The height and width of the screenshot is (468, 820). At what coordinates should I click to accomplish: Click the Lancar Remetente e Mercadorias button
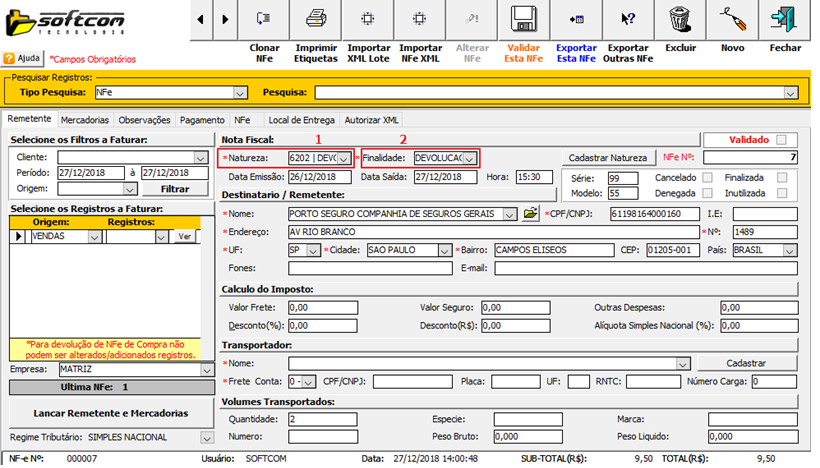pyautogui.click(x=110, y=413)
